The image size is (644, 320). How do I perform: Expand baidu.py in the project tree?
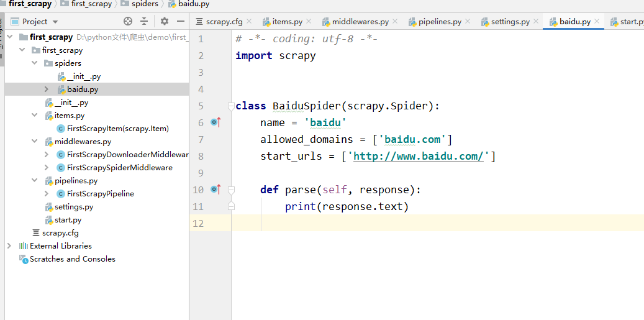pos(47,89)
